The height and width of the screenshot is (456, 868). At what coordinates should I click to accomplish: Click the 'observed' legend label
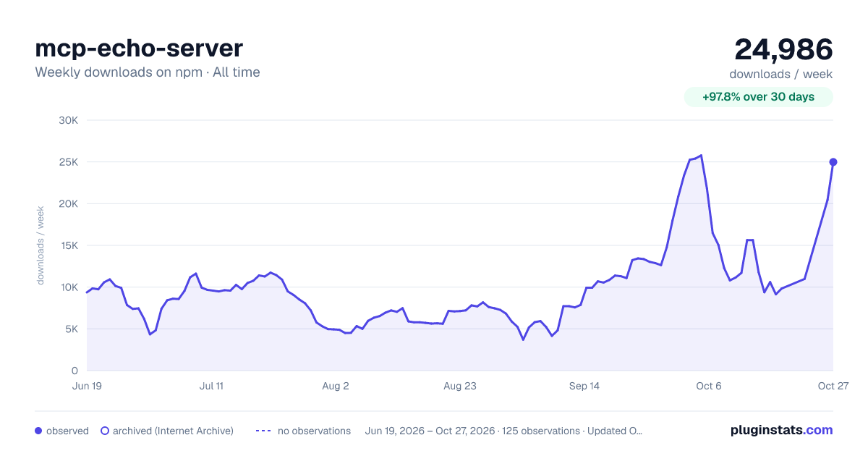[x=67, y=431]
